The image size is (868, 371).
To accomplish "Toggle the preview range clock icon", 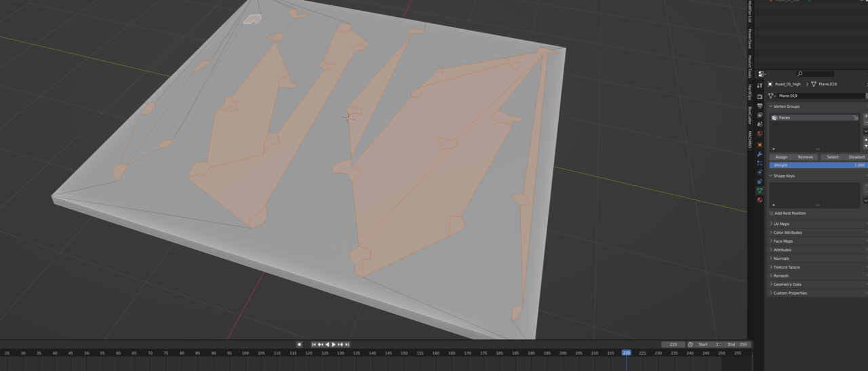I will point(690,345).
